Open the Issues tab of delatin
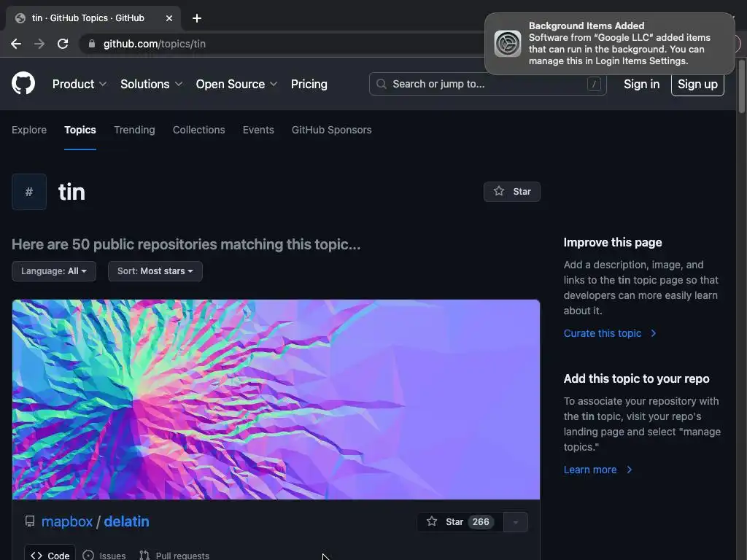This screenshot has height=560, width=747. tap(104, 555)
